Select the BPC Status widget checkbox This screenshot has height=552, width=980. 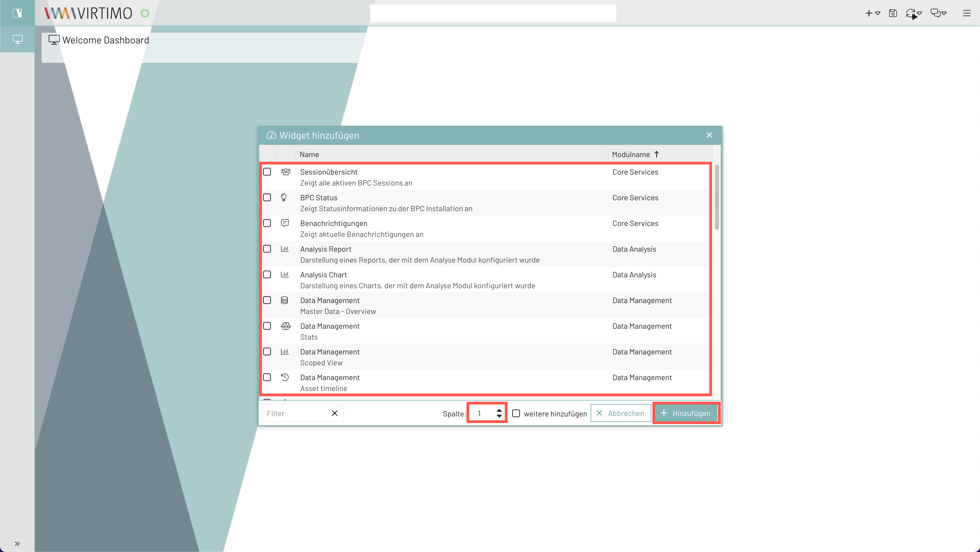click(x=267, y=197)
